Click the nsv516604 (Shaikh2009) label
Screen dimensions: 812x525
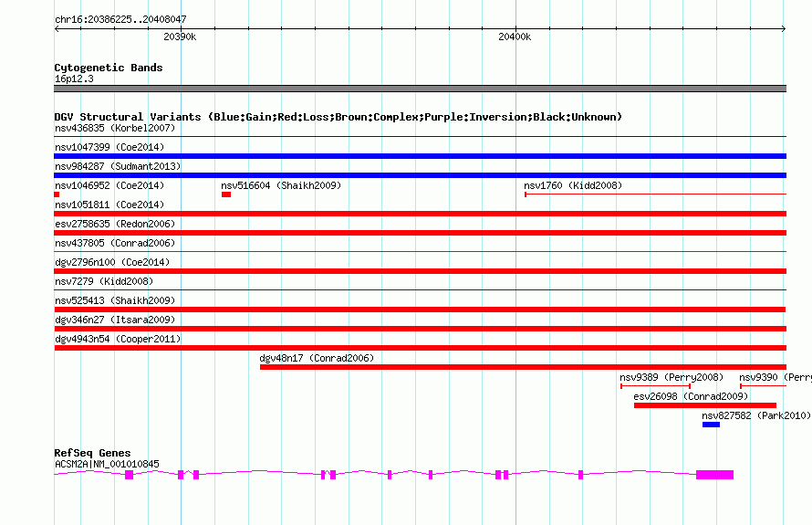(281, 185)
